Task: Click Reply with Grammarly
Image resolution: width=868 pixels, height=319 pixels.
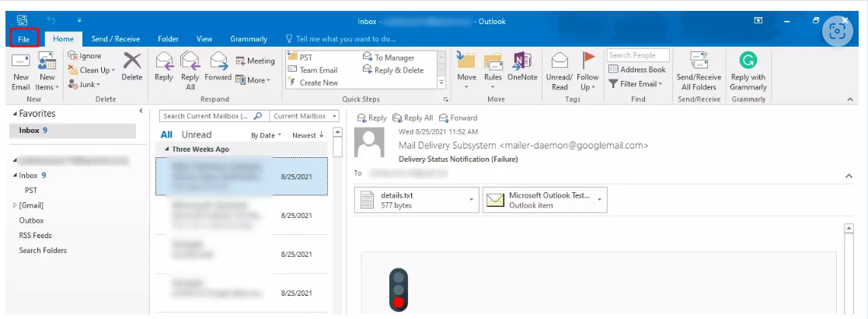Action: [748, 71]
